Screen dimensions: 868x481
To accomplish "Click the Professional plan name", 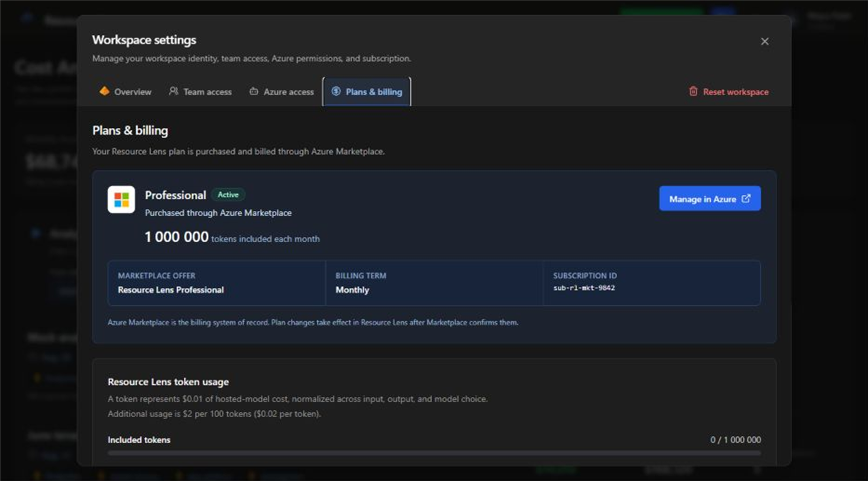I will click(x=175, y=195).
